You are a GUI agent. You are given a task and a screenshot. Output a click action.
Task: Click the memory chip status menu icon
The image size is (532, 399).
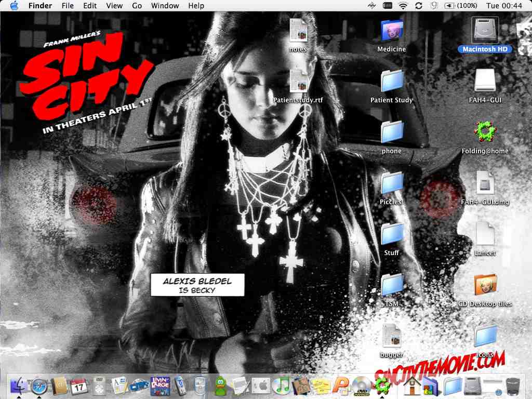coord(387,5)
